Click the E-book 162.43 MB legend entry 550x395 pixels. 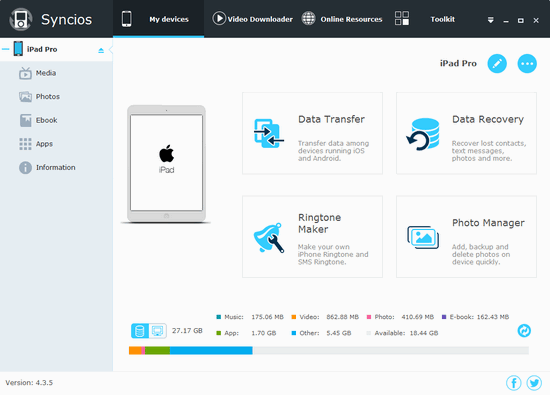[x=475, y=317]
